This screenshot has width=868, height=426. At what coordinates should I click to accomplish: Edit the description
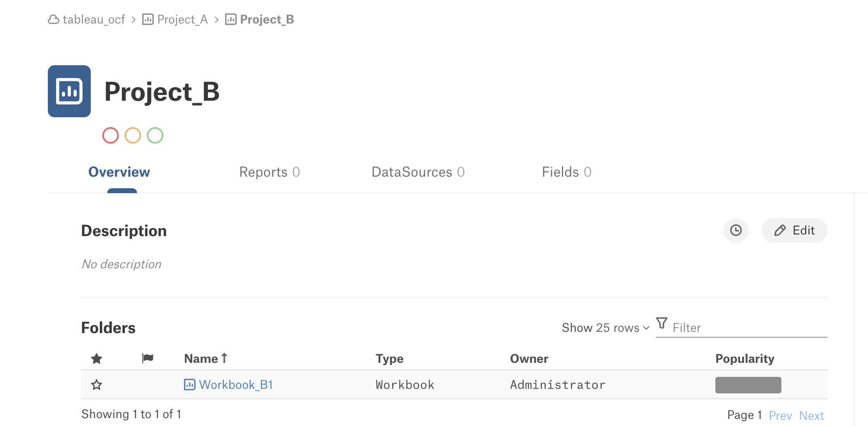794,230
